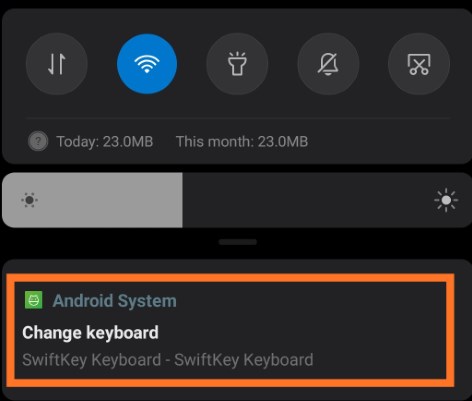Viewport: 472px width, 401px height.
Task: Toggle mobile data arrows tile
Action: tap(57, 64)
